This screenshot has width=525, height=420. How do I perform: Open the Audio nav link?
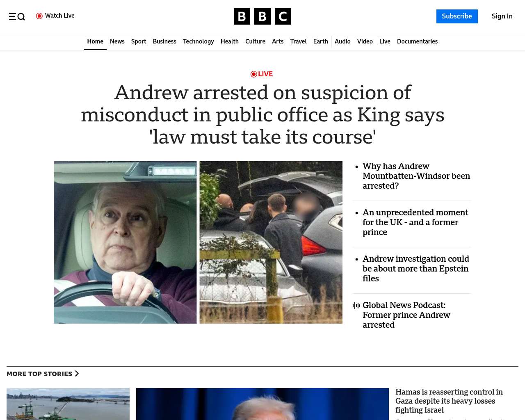[x=342, y=41]
